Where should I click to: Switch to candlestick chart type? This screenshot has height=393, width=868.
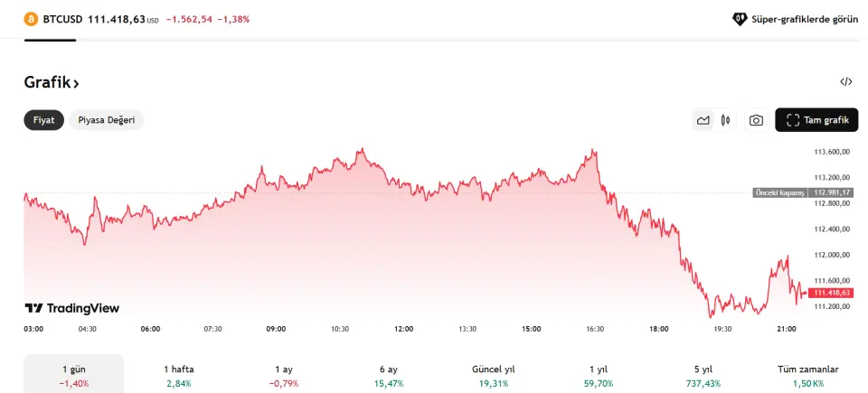click(725, 120)
